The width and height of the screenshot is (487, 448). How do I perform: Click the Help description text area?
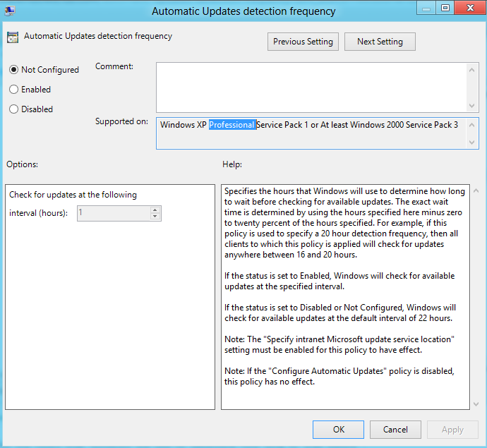click(345, 297)
